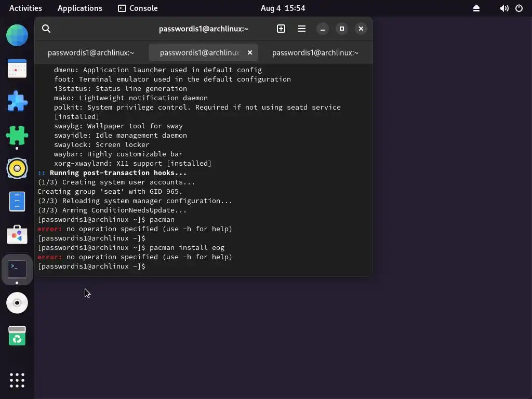Click the 'dmenu: Application launcher' line
Screen dimensions: 532x399
(158, 70)
